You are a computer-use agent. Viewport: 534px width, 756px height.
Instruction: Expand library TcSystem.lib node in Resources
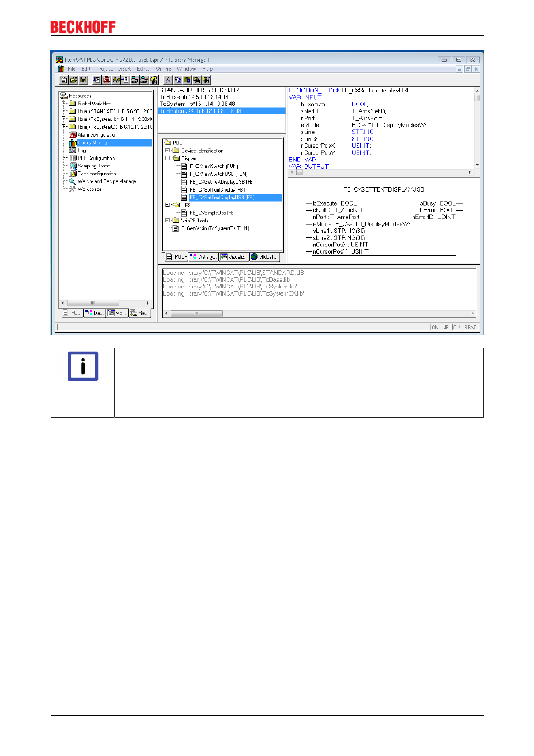tap(64, 119)
